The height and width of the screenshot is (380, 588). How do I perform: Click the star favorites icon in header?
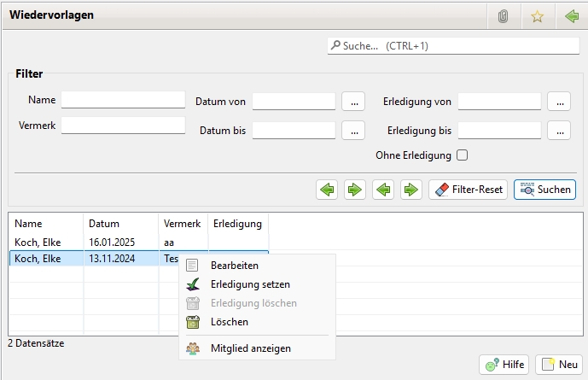(x=537, y=16)
